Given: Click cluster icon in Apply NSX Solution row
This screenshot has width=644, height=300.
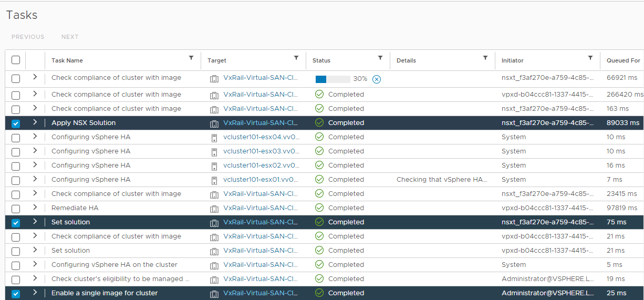Looking at the screenshot, I should tap(214, 123).
